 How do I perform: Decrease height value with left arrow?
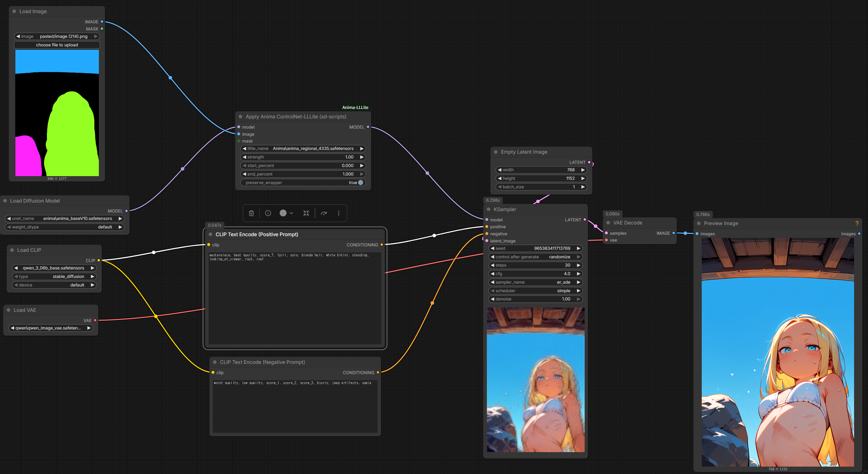point(500,178)
